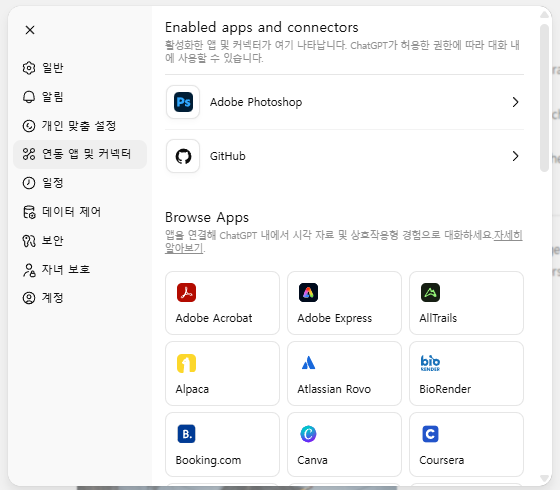The image size is (560, 490).
Task: Open the Coursera app card
Action: 466,445
